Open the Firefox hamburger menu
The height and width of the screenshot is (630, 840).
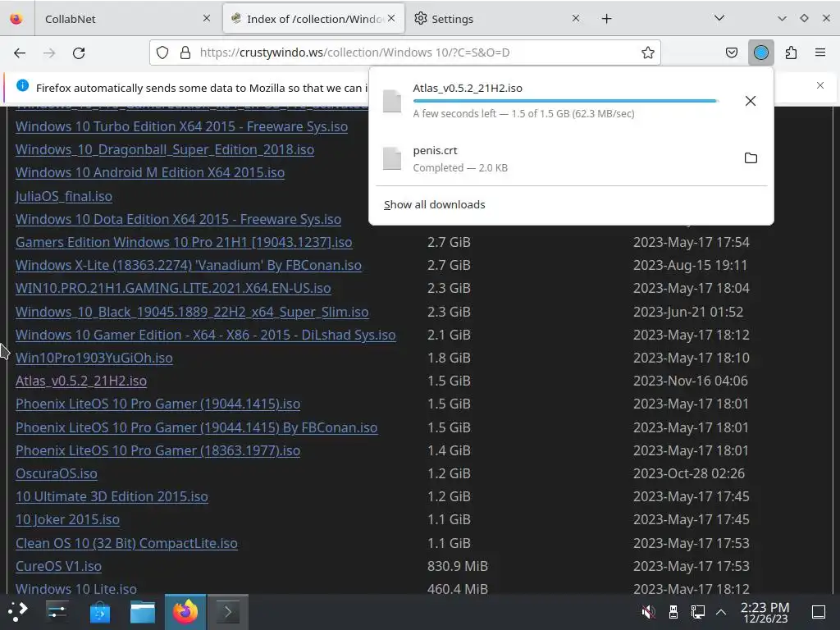pos(820,52)
